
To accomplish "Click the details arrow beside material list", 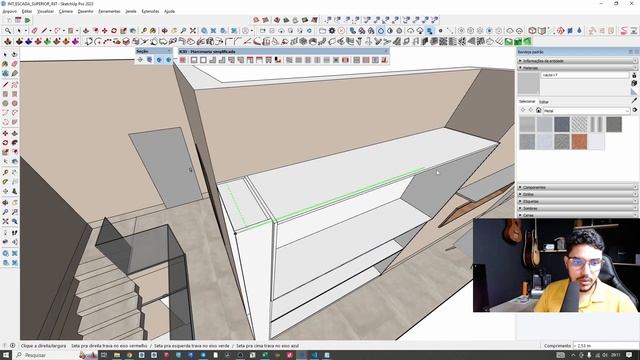I will pos(635,110).
